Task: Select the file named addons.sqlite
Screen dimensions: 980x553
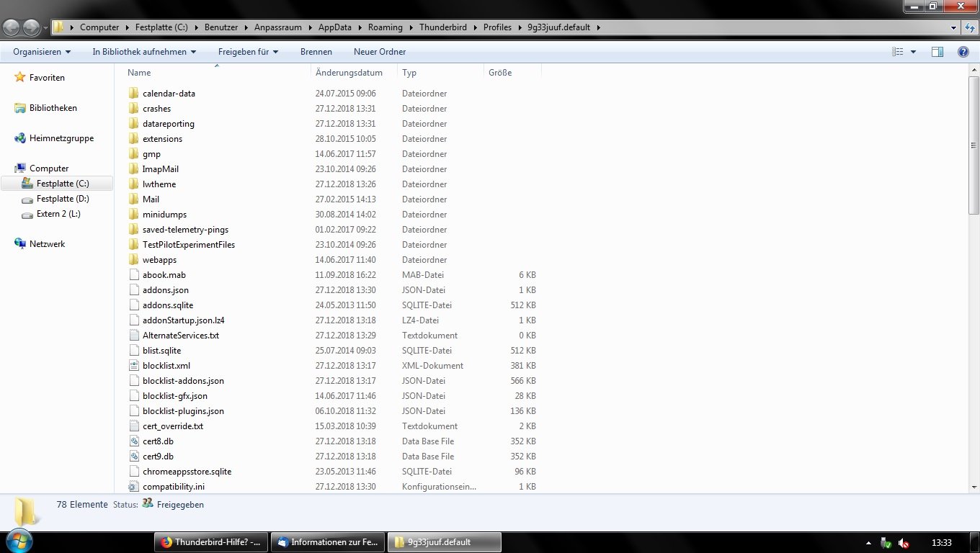Action: (168, 305)
